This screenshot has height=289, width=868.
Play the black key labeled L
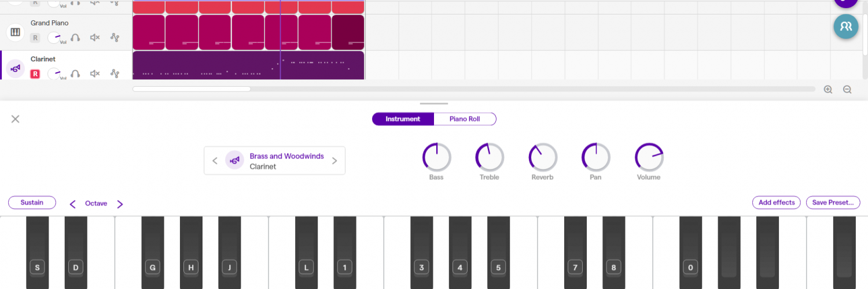306,253
